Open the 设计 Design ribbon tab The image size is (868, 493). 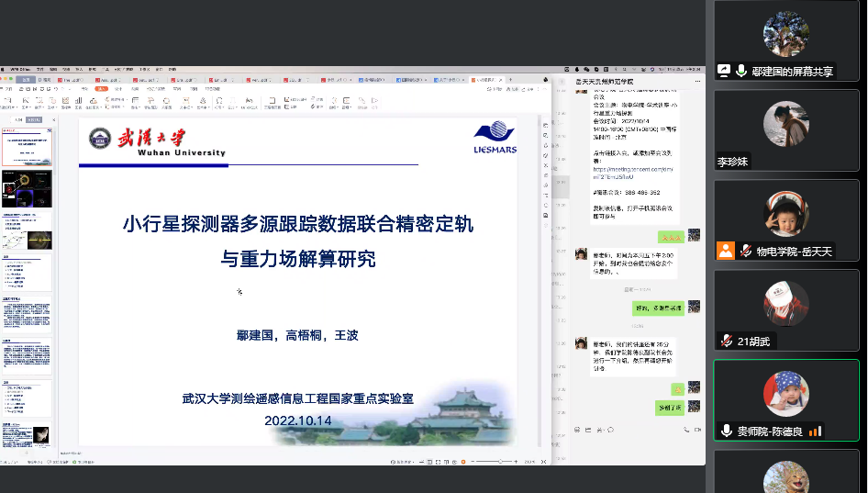(x=118, y=89)
